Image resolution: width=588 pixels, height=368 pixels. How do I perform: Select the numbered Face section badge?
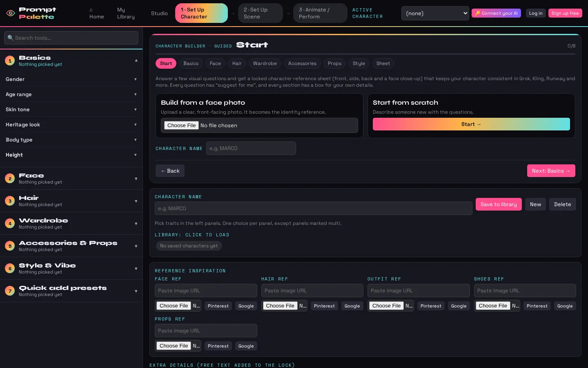click(x=10, y=178)
